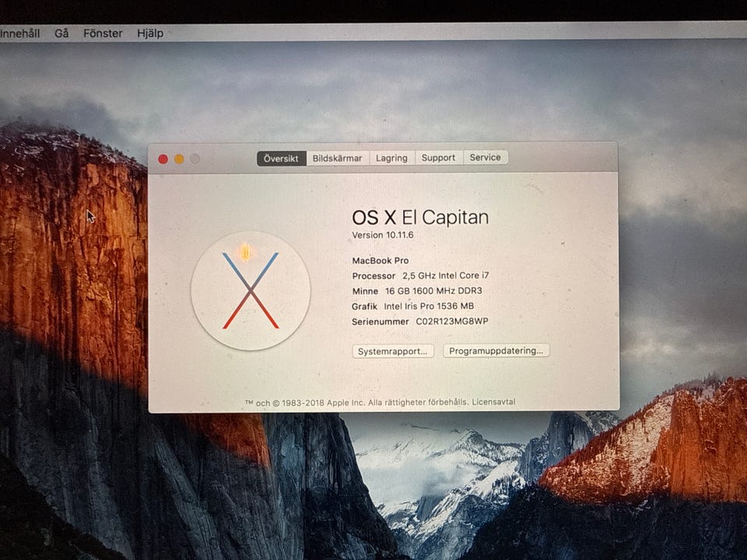The image size is (747, 560).
Task: Open the Fönster menu
Action: click(103, 33)
